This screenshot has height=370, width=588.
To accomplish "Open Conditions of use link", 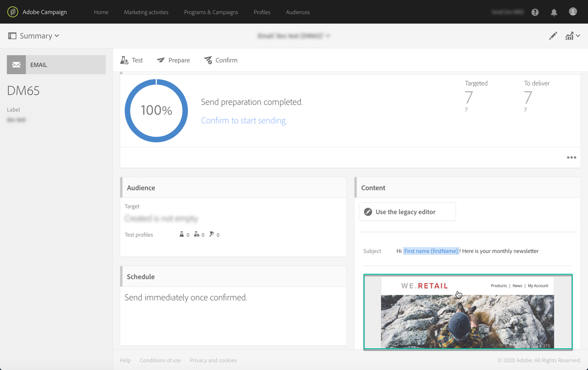I will click(160, 360).
